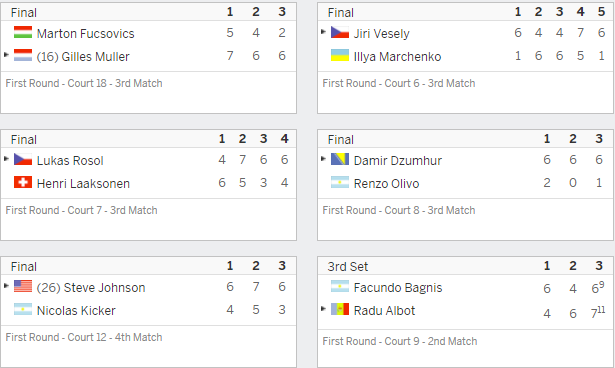Click Swiss flag beside Henri Laaksonen

[x=23, y=182]
